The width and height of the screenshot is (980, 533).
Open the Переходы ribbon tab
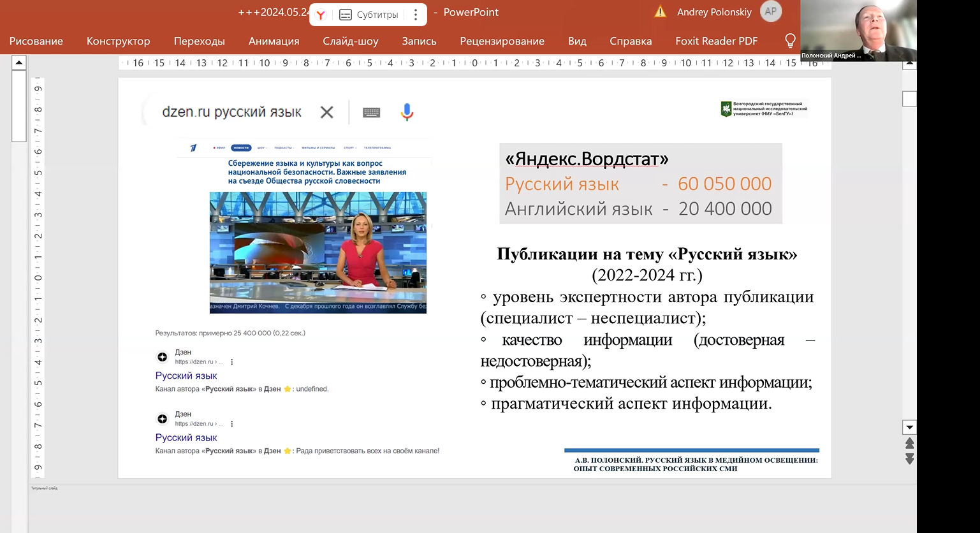(x=199, y=41)
